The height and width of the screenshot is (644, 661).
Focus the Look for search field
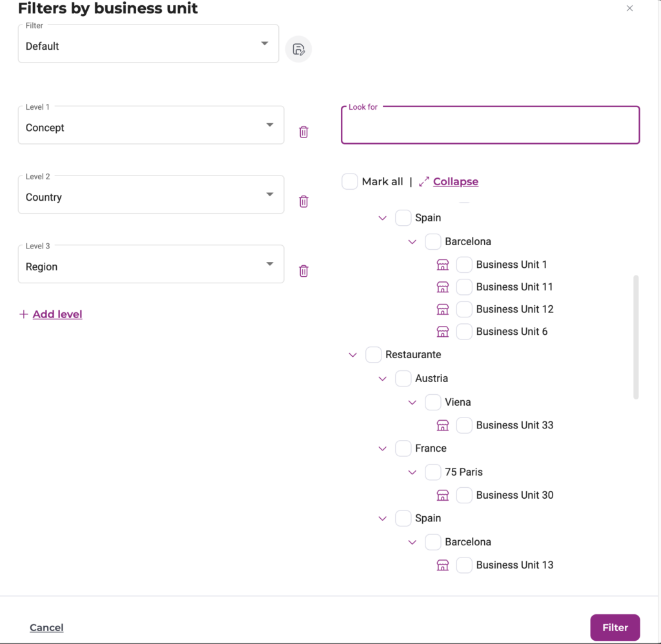(490, 125)
